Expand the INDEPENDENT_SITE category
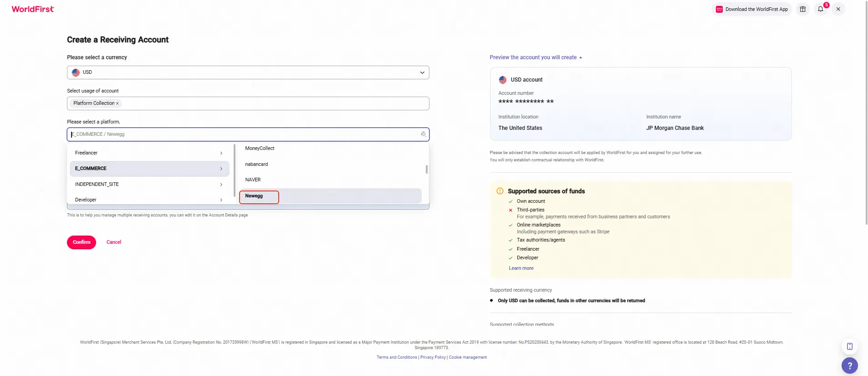The height and width of the screenshot is (376, 868). tap(149, 185)
